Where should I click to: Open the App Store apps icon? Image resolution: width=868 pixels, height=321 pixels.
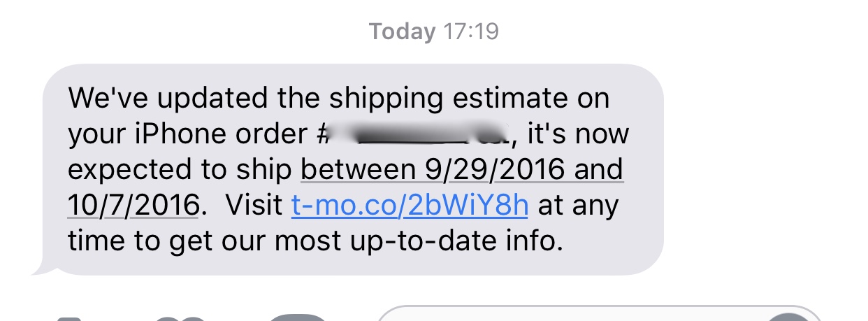coord(297,318)
